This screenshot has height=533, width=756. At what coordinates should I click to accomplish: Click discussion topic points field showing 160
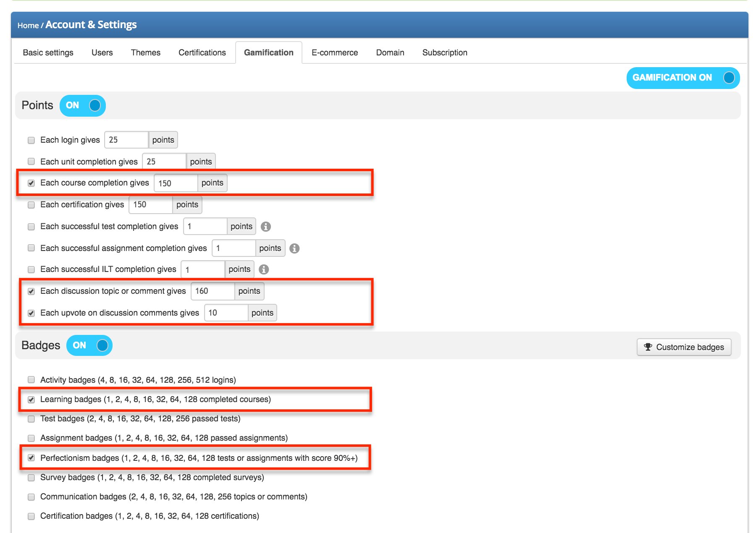(213, 291)
